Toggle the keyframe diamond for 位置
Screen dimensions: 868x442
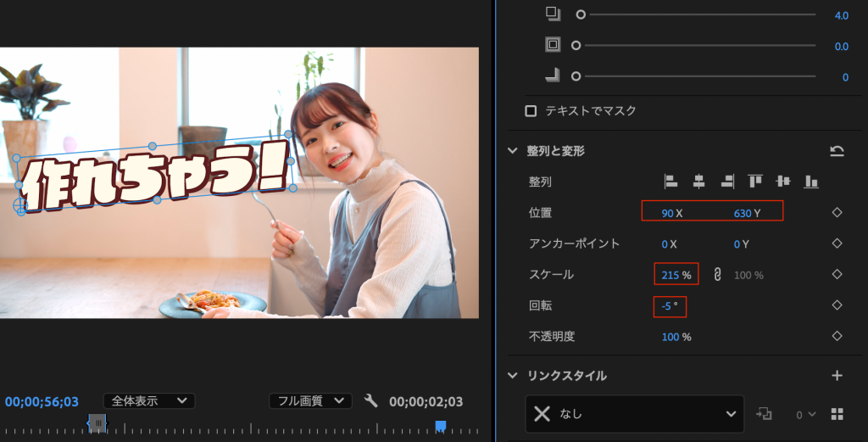click(x=837, y=213)
